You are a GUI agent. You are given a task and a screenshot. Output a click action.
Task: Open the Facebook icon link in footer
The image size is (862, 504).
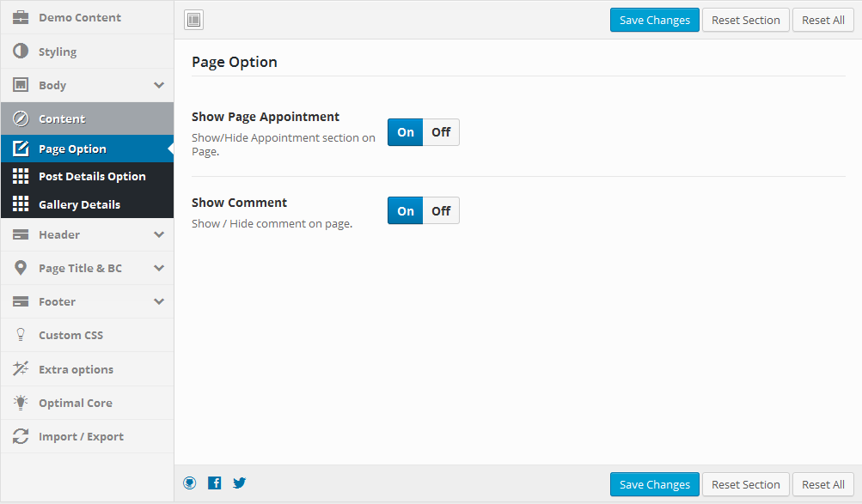pyautogui.click(x=214, y=483)
